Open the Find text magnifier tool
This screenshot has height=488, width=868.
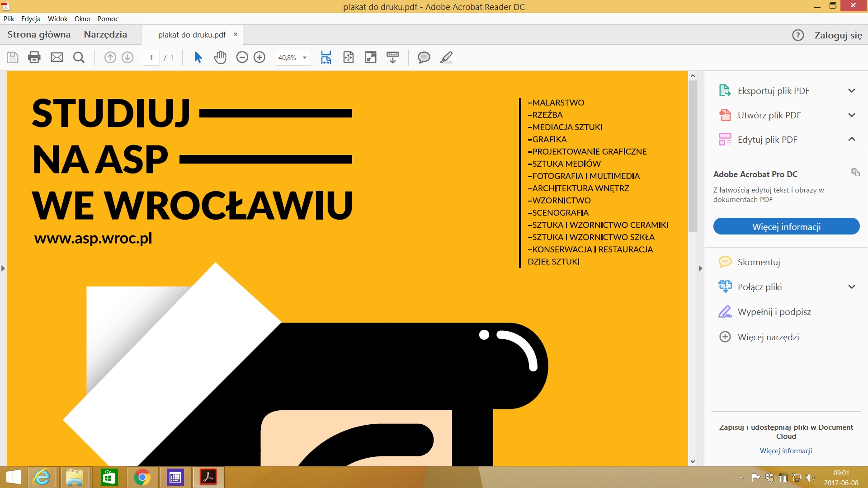[x=79, y=57]
